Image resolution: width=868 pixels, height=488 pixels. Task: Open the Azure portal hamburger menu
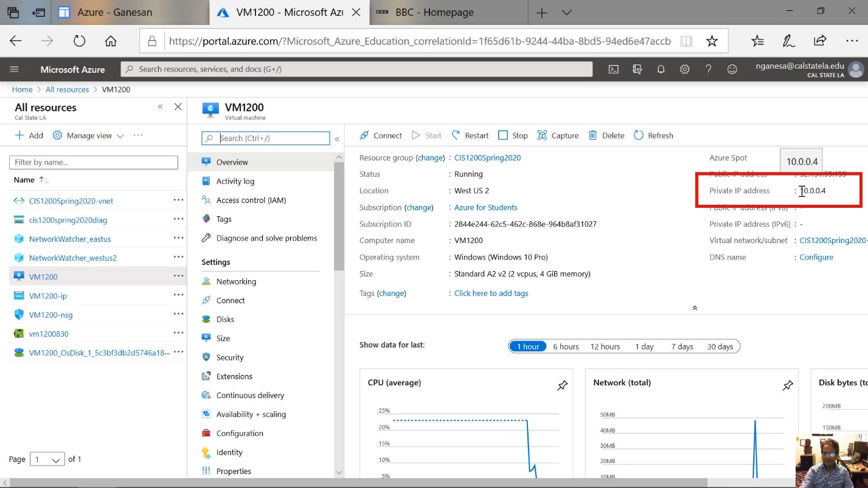15,69
